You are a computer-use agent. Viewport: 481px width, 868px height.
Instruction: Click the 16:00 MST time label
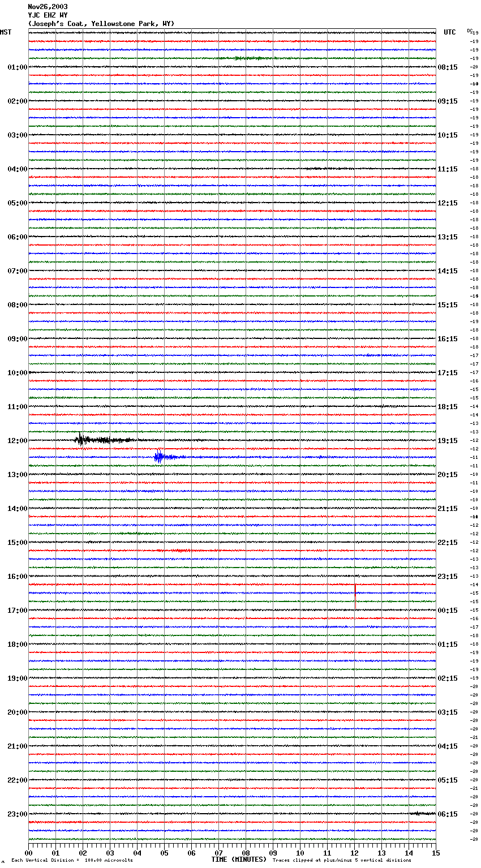point(18,577)
